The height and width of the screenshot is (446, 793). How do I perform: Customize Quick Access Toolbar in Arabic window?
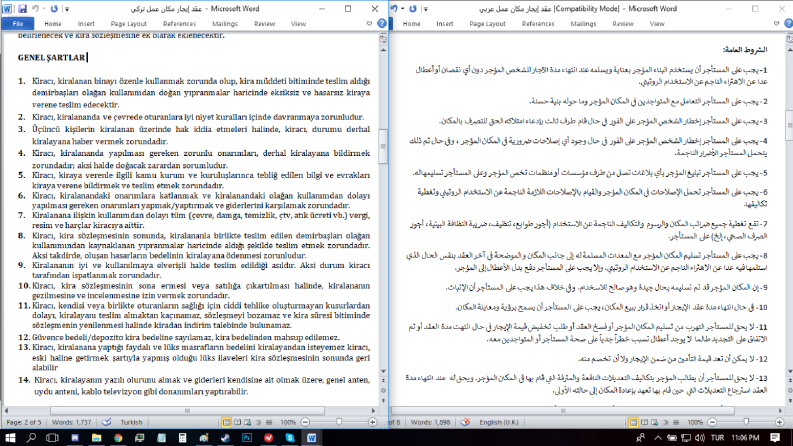[426, 9]
